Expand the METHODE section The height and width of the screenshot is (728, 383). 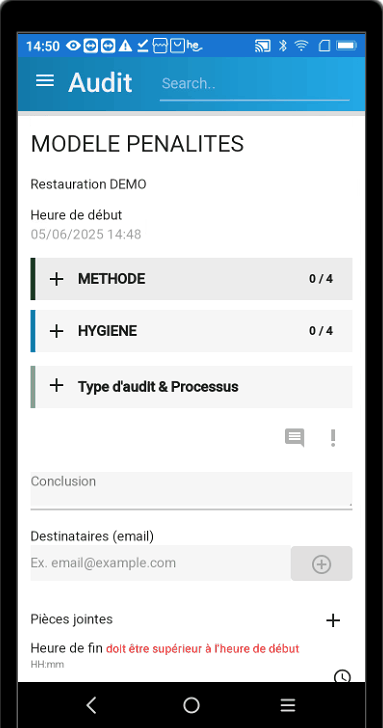coord(191,279)
